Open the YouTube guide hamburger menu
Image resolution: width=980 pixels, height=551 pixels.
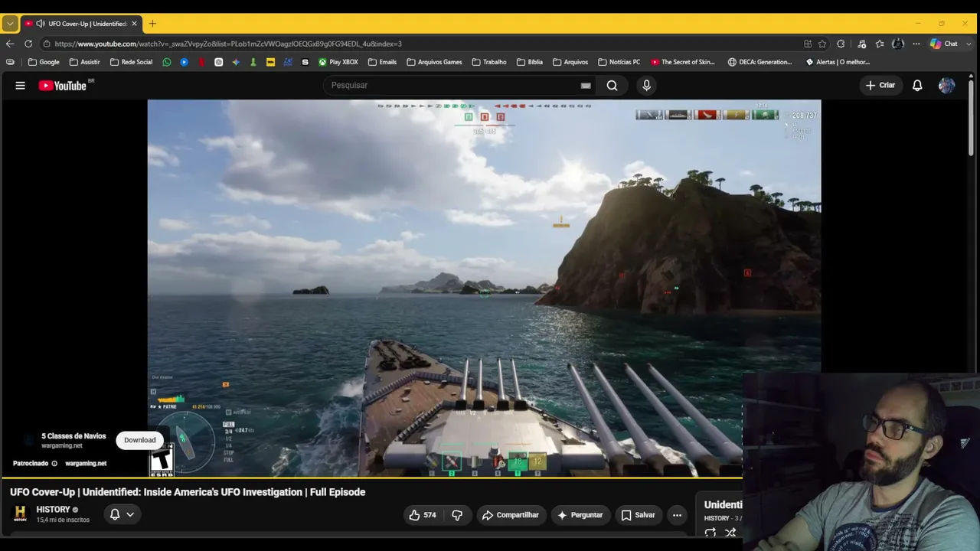pyautogui.click(x=21, y=86)
